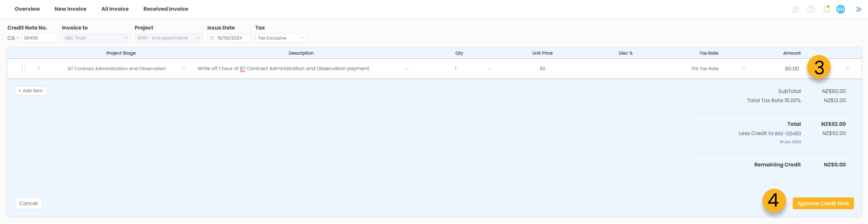This screenshot has height=224, width=868.
Task: Open the Invoice to ABC Trust dropdown
Action: click(96, 38)
